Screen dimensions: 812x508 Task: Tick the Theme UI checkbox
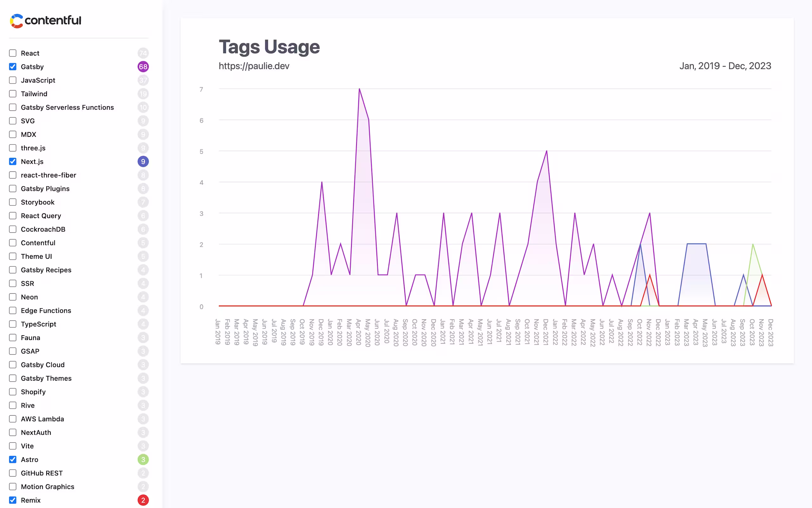13,256
